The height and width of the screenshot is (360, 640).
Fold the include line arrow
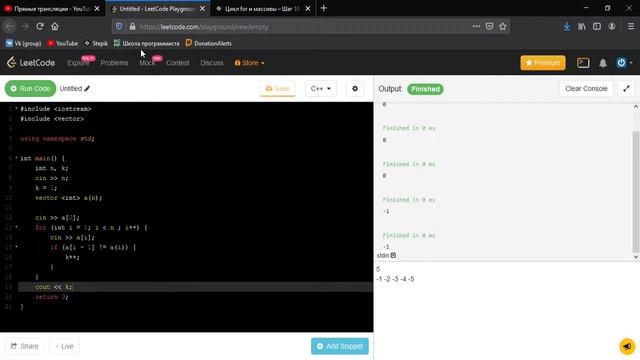(16, 109)
